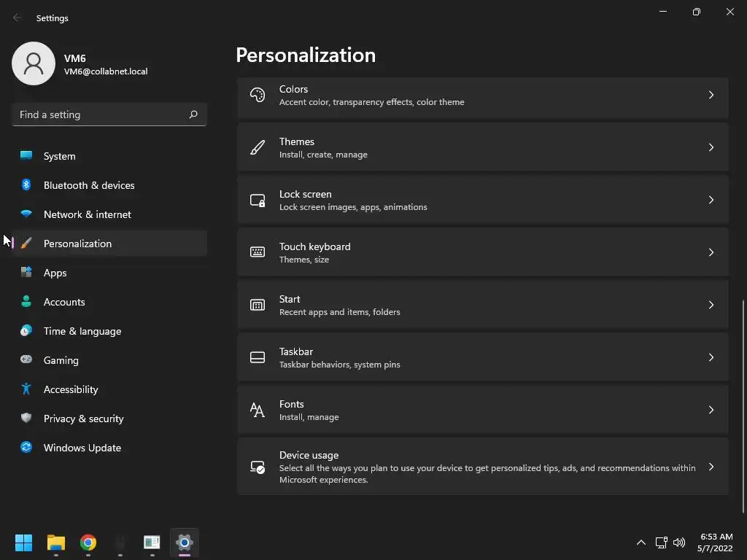Focus the Find a setting field
Image resolution: width=747 pixels, height=560 pixels.
(x=101, y=114)
